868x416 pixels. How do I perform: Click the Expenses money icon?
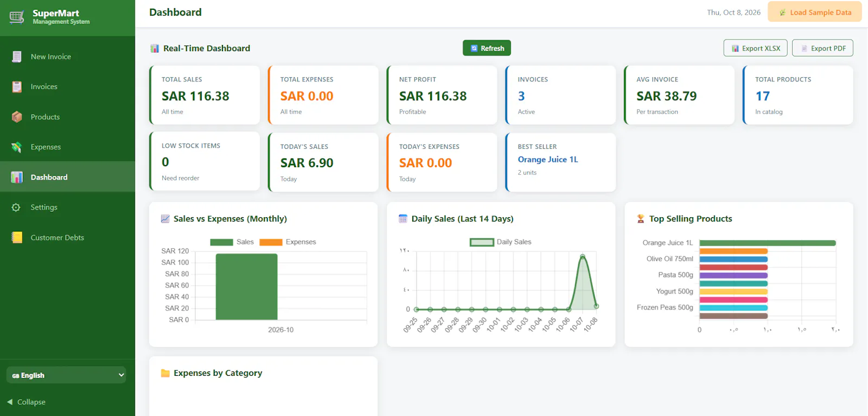[17, 147]
